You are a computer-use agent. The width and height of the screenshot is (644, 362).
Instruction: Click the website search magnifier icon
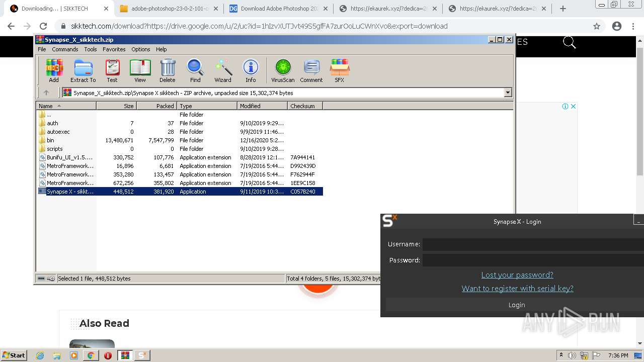[x=569, y=43]
